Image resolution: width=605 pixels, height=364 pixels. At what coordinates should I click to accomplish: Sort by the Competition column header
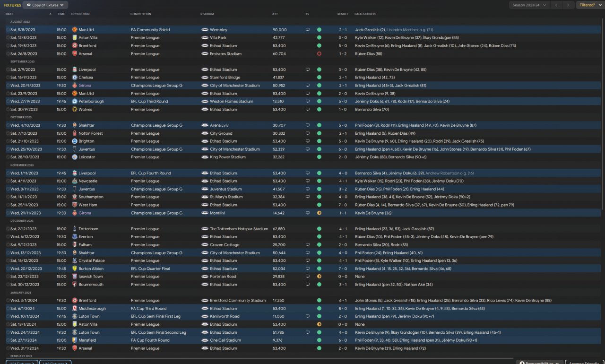click(141, 14)
